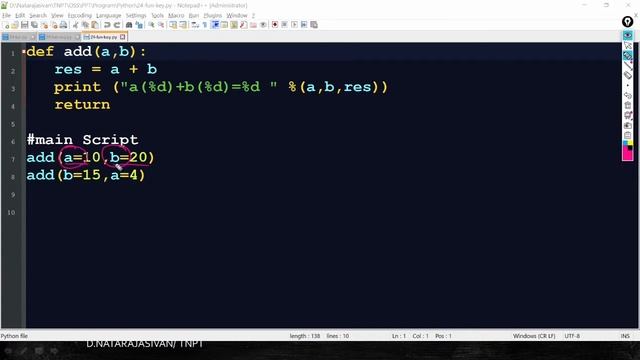The width and height of the screenshot is (640, 360).
Task: Save the file with the Save icon
Action: (24, 25)
